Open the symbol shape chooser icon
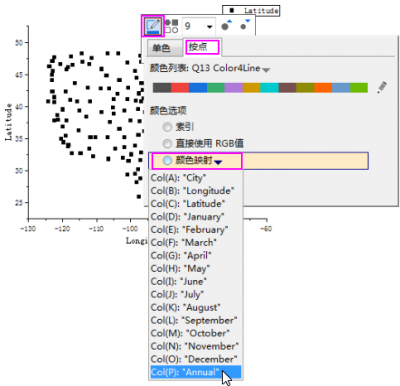400x386 pixels. [x=171, y=26]
